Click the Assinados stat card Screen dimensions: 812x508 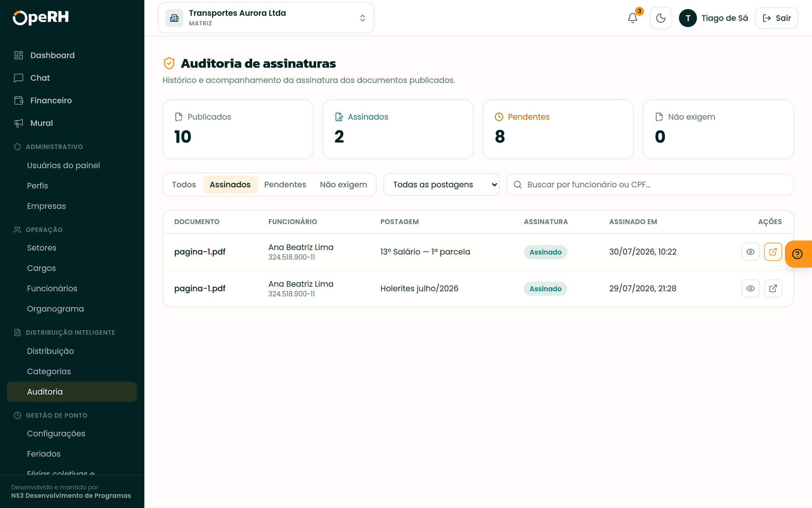tap(398, 129)
